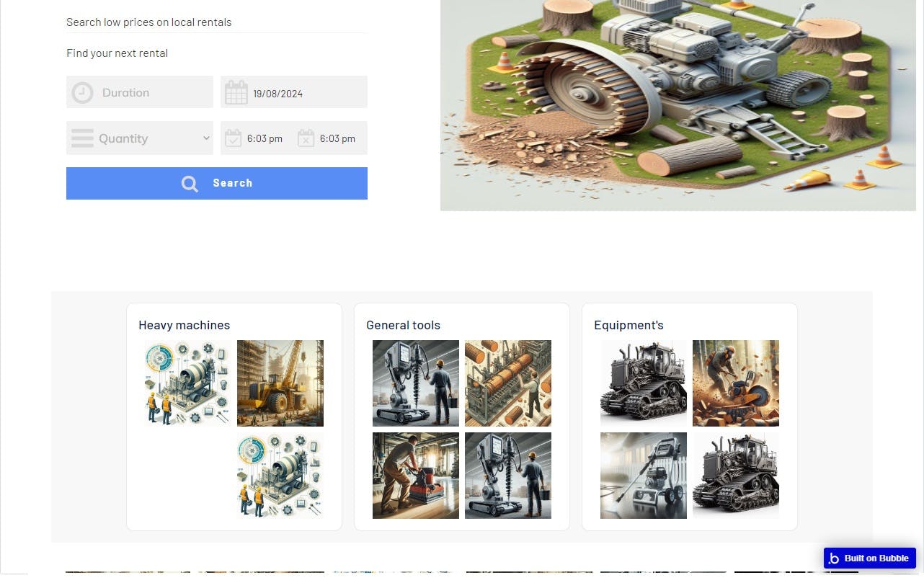
Task: Click the drilling robot thumbnail under General tools
Action: tap(415, 383)
